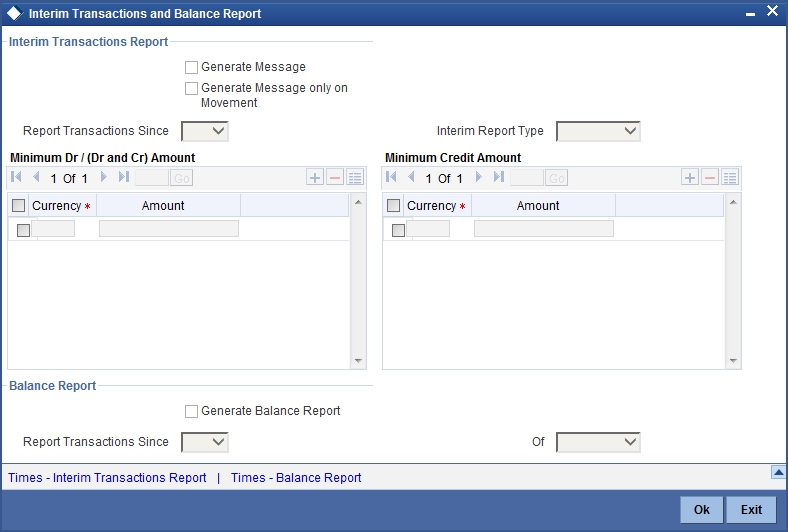Go to first page in Minimum Dr amount grid
This screenshot has width=788, height=532.
point(16,177)
